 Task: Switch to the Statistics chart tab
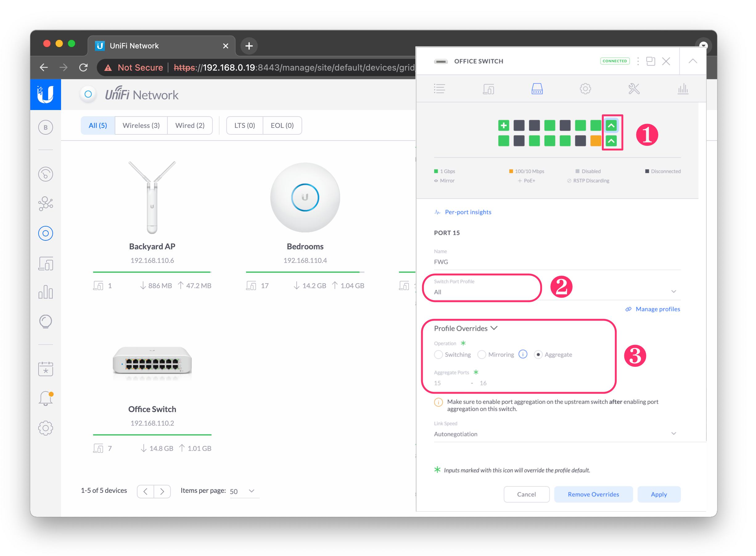pyautogui.click(x=683, y=89)
